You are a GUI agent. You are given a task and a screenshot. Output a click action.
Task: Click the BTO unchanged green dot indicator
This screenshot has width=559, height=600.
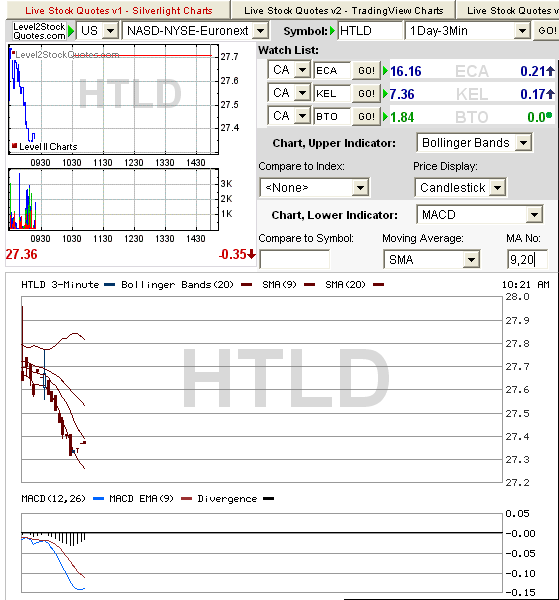pos(549,115)
